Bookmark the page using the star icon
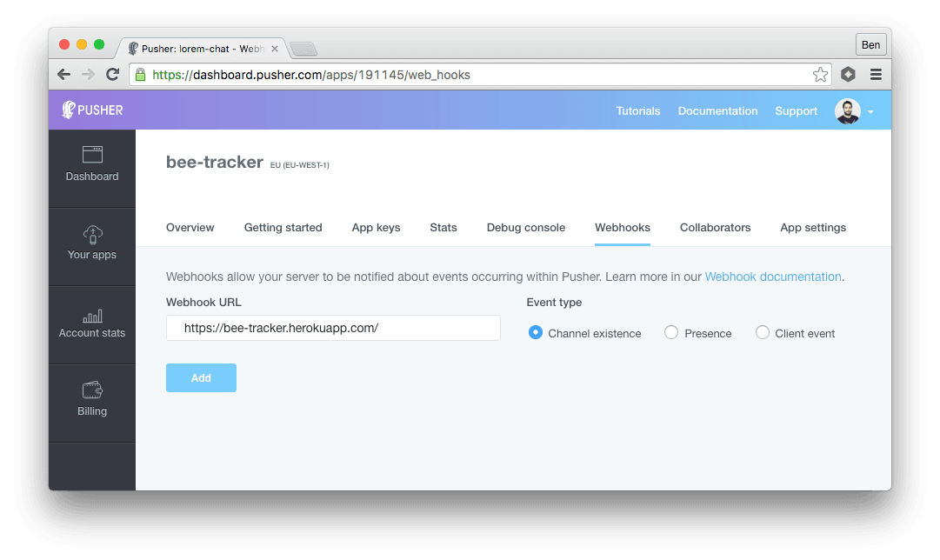This screenshot has width=940, height=560. 820,74
